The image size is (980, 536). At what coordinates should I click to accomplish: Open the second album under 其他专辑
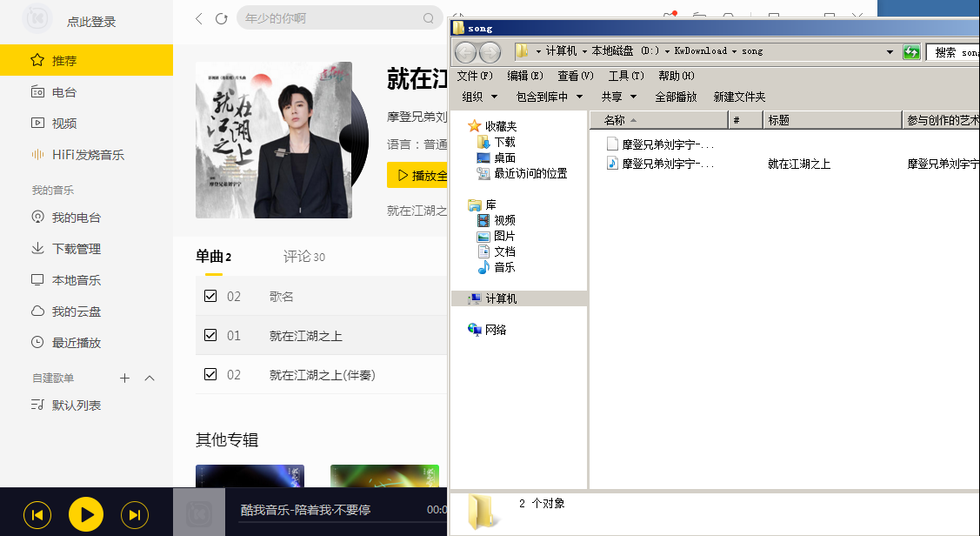point(384,476)
